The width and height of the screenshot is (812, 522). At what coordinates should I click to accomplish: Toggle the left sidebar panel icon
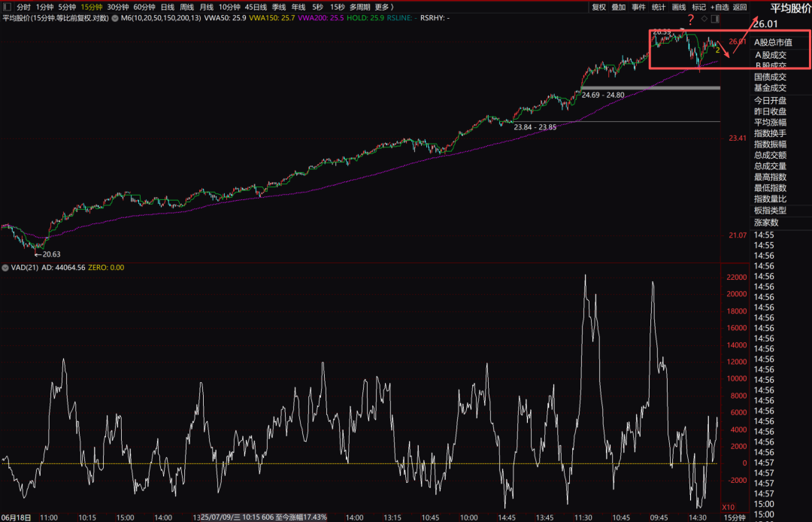[7, 7]
